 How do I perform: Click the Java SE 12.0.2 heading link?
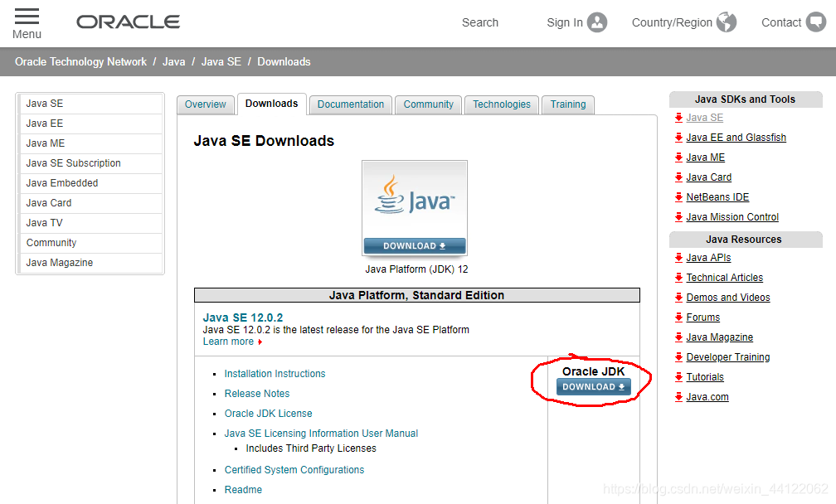(x=242, y=317)
